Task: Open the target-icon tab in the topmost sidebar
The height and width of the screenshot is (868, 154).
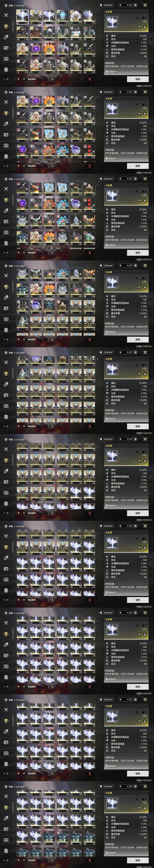Action: [6, 48]
